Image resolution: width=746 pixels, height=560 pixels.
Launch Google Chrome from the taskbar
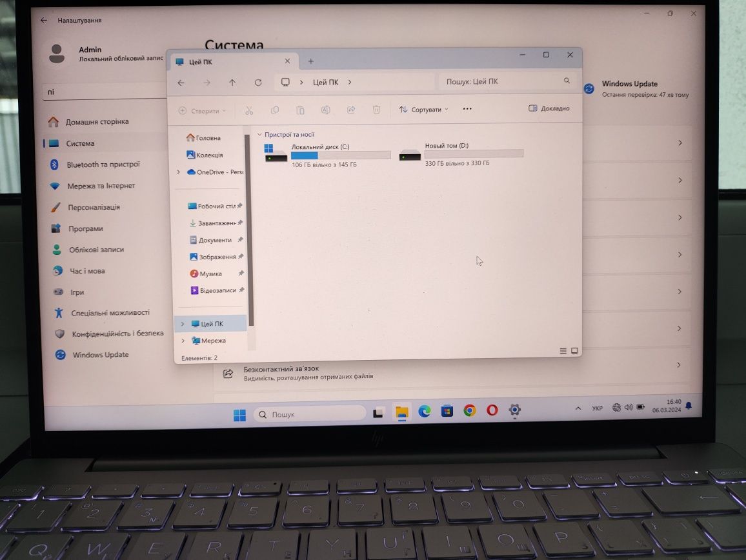pyautogui.click(x=470, y=410)
